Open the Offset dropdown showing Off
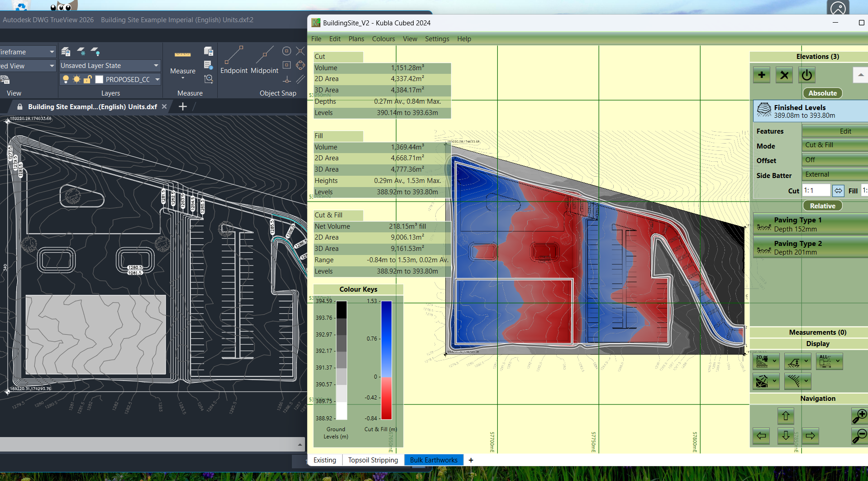The height and width of the screenshot is (481, 868). click(x=835, y=160)
